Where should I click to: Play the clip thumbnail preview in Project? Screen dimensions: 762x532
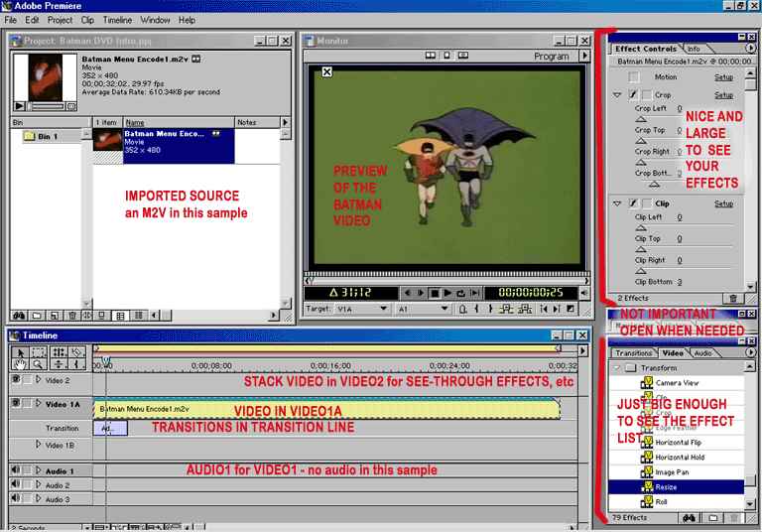click(x=19, y=105)
